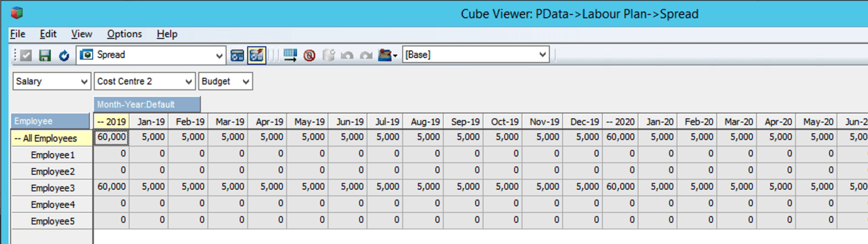868x244 pixels.
Task: Click the export grid arrow icon
Action: pos(290,55)
